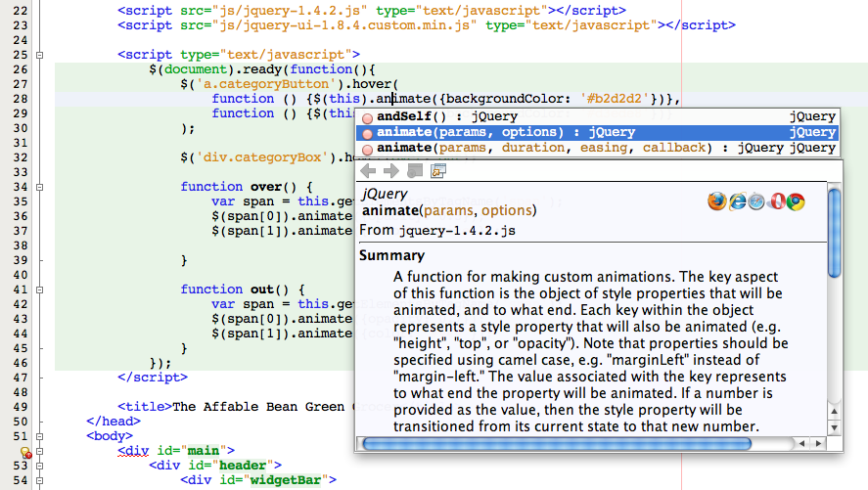Open documentation in external browser icon
Screen dimensions: 868x490
pos(437,171)
